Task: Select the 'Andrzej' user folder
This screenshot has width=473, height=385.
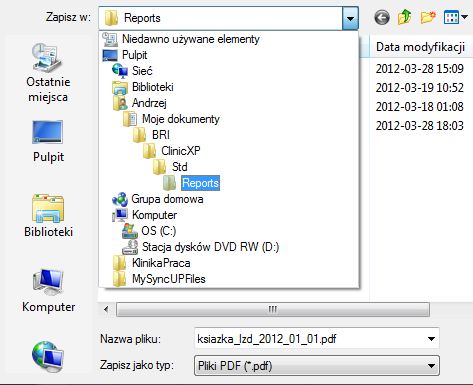Action: click(149, 103)
